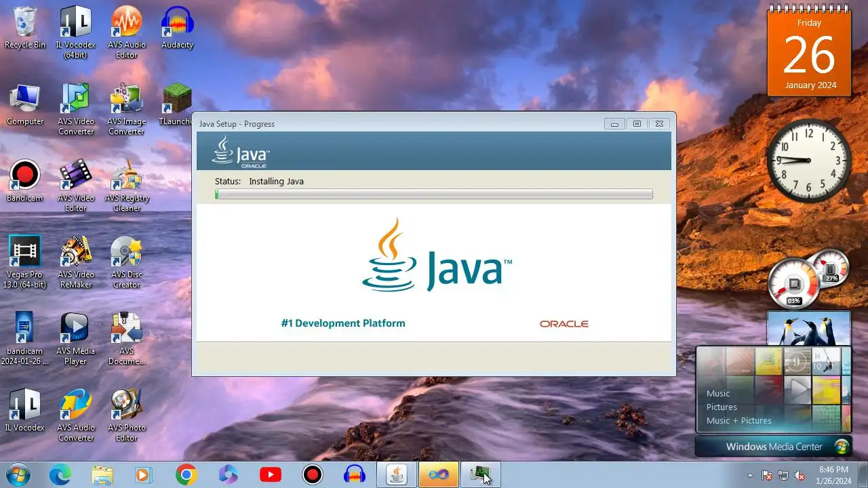The height and width of the screenshot is (488, 868).
Task: Switch to the orange infinity-logo taskbar app
Action: click(x=439, y=474)
